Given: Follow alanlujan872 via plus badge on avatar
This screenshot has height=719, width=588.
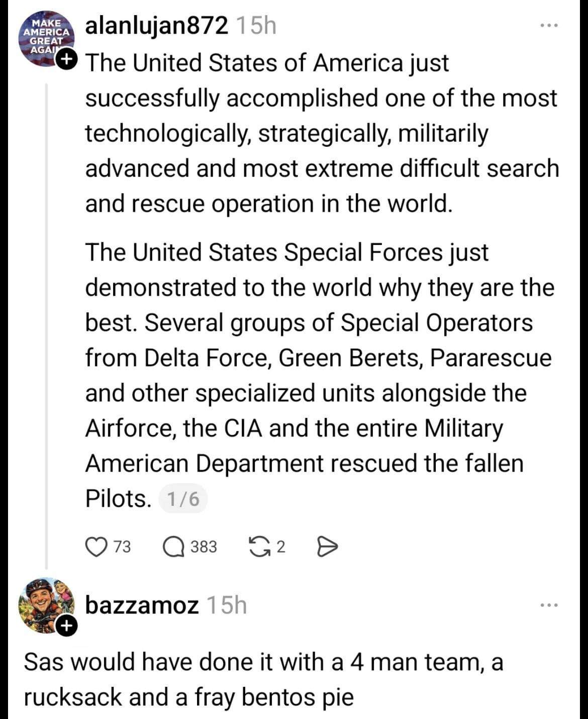Looking at the screenshot, I should [66, 60].
